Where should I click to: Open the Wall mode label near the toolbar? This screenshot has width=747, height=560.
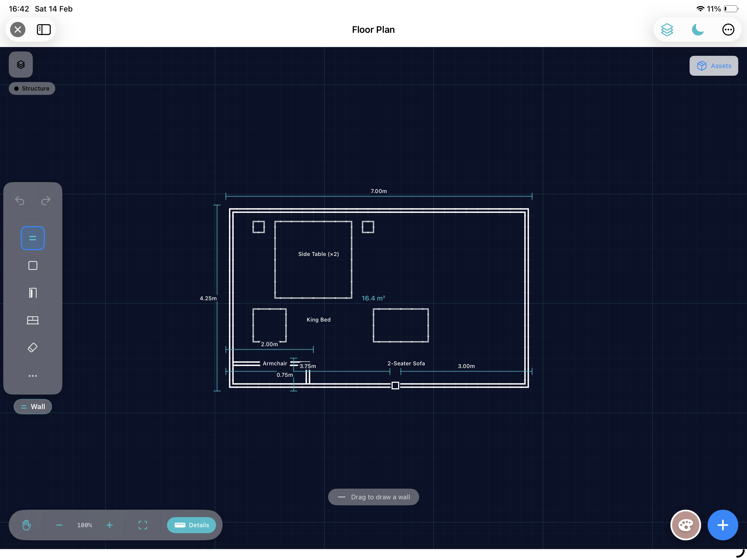[x=33, y=407]
